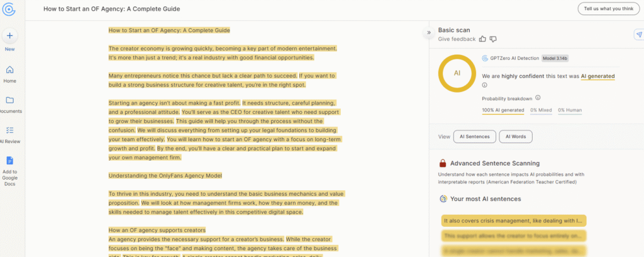The image size is (644, 257).
Task: Click the sentence 'Many entrepreneurs notice this chance'
Action: (203, 76)
